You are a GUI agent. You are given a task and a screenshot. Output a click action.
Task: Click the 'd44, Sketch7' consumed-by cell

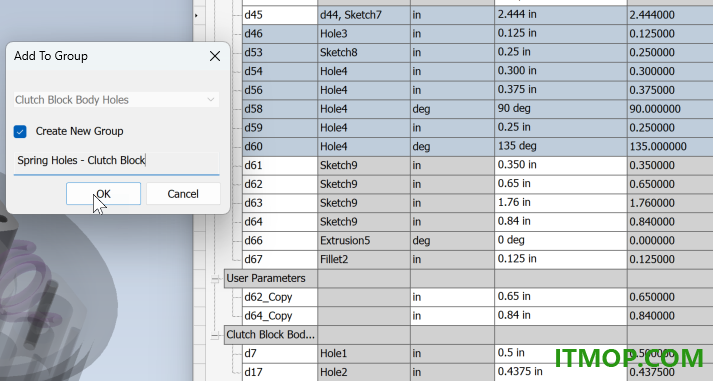(x=364, y=15)
